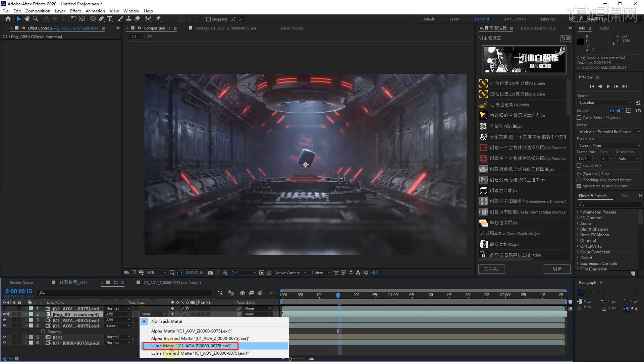Select the Puppet Pin tool
This screenshot has width=644, height=362.
[x=158, y=19]
